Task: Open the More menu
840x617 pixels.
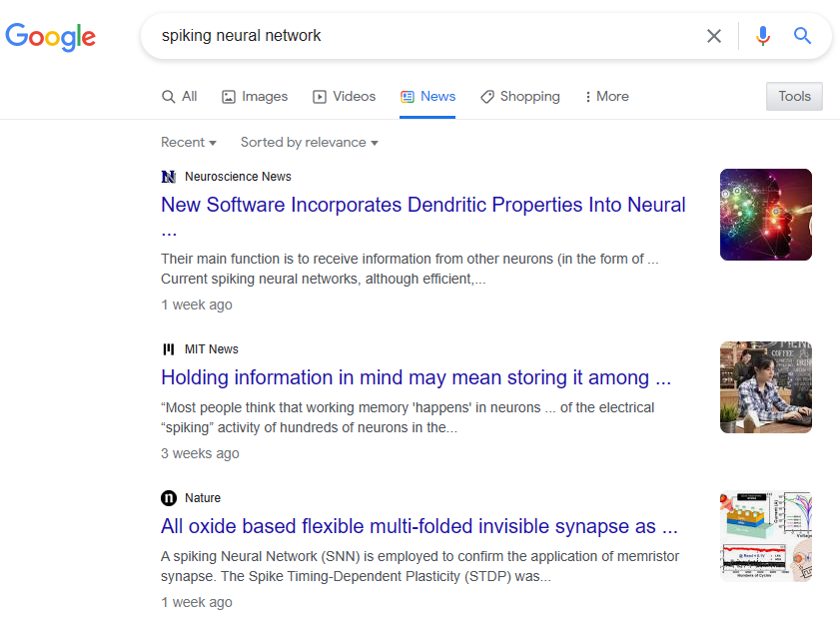Action: pos(607,97)
